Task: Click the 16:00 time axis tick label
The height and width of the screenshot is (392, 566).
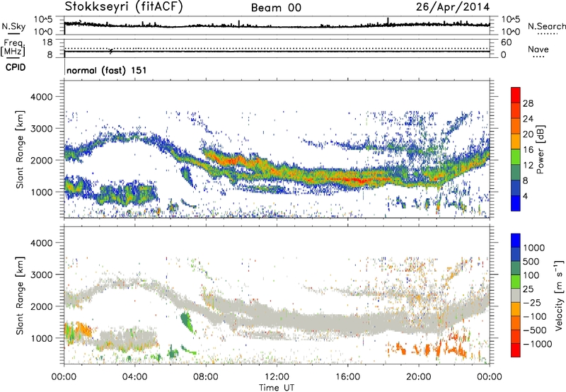Action: [x=347, y=377]
